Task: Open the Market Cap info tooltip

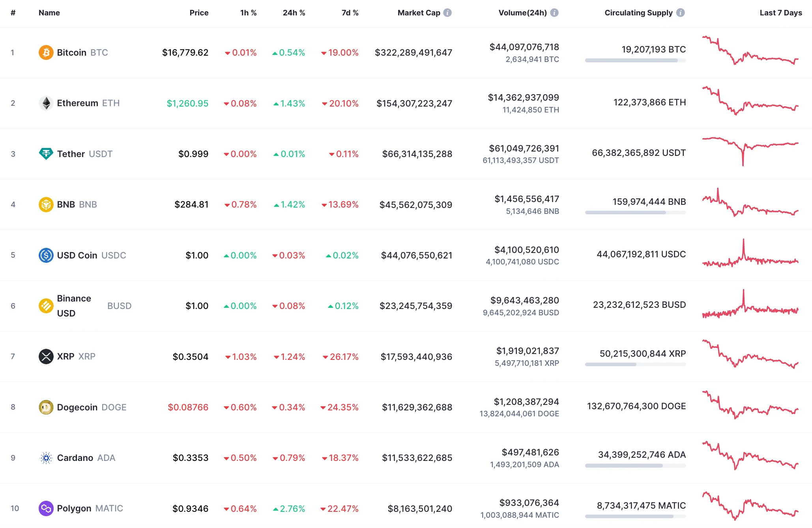Action: point(447,12)
